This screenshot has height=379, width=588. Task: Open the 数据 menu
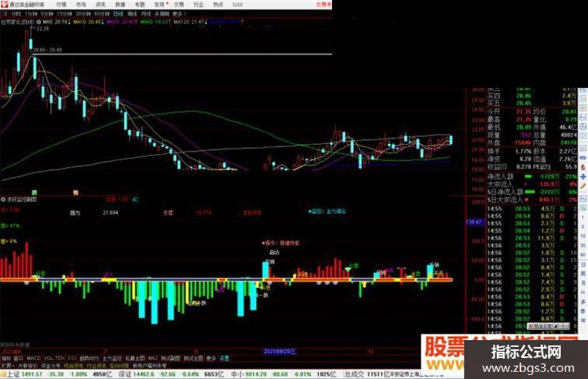tap(120, 4)
